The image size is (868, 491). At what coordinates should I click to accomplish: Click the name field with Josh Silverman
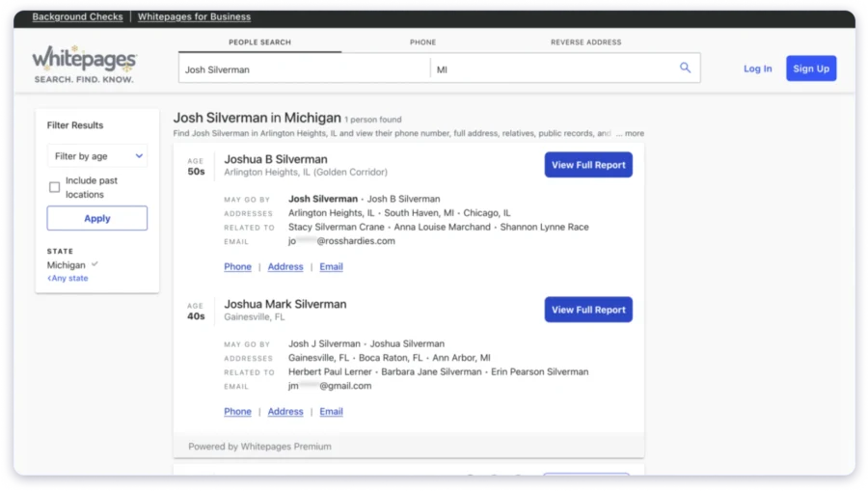pyautogui.click(x=304, y=69)
